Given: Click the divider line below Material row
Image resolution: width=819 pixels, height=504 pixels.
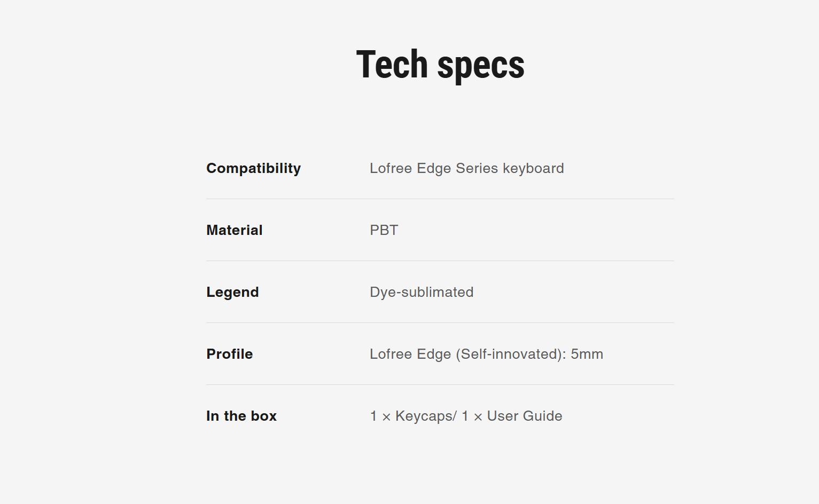Looking at the screenshot, I should tap(440, 261).
